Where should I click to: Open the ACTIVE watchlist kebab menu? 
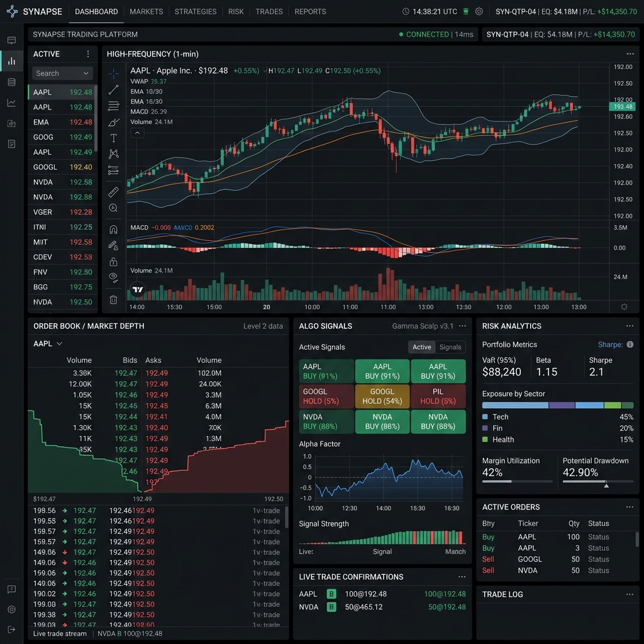pos(88,54)
